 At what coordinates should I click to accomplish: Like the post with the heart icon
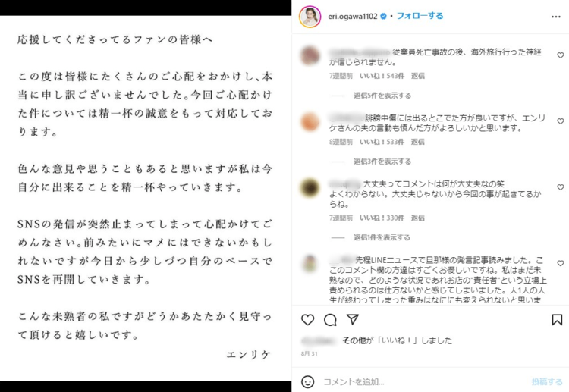[x=308, y=319]
